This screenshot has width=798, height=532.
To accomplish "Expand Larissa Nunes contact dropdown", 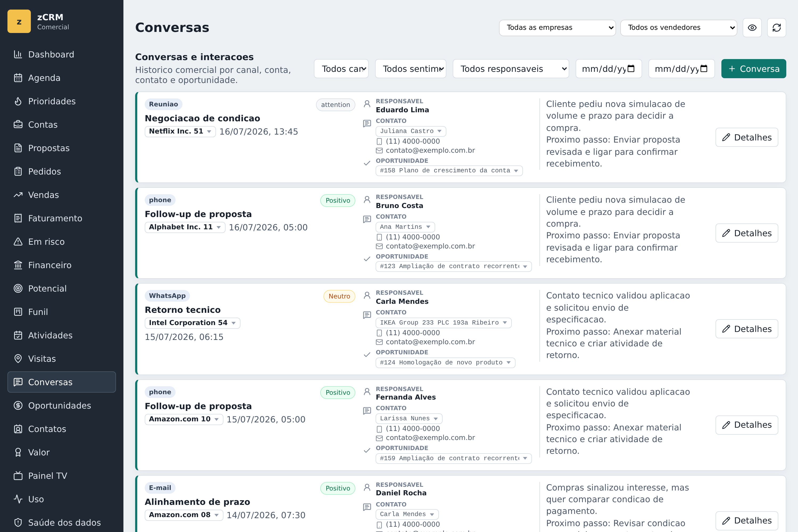I will coord(409,418).
